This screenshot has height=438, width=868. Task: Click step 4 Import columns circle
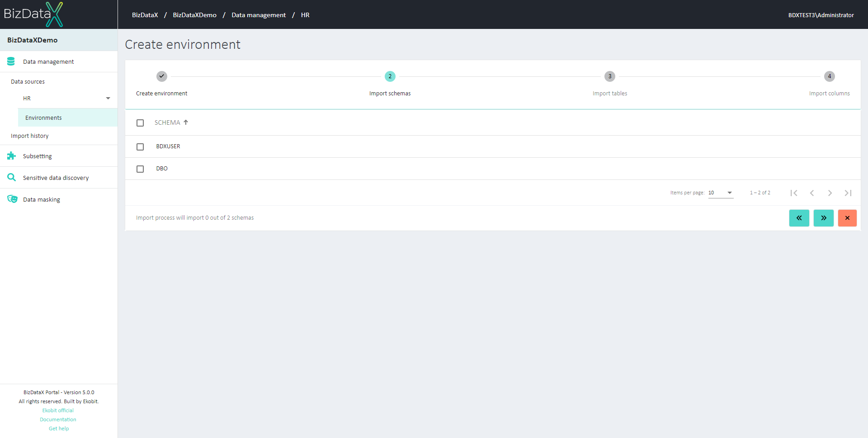(x=830, y=76)
